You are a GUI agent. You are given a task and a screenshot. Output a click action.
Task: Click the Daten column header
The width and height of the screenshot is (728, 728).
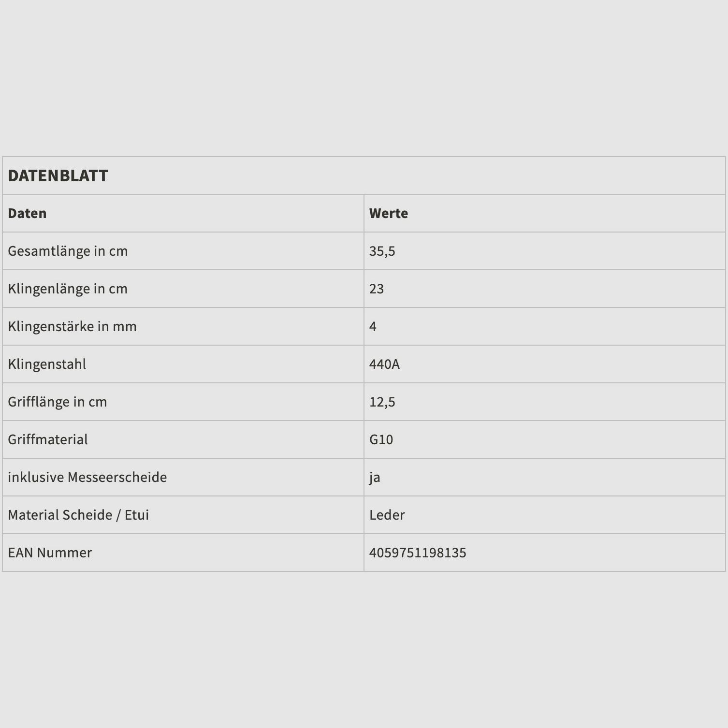(27, 213)
